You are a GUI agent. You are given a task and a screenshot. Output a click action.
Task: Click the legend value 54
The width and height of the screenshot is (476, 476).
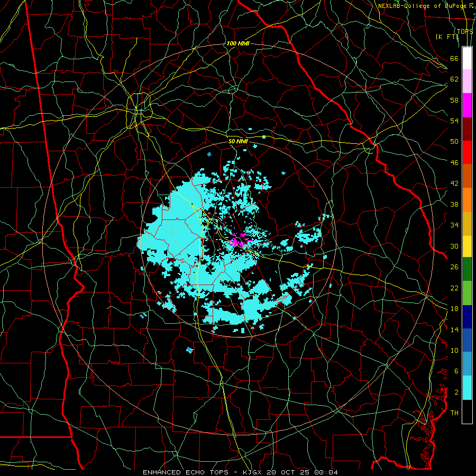point(454,121)
